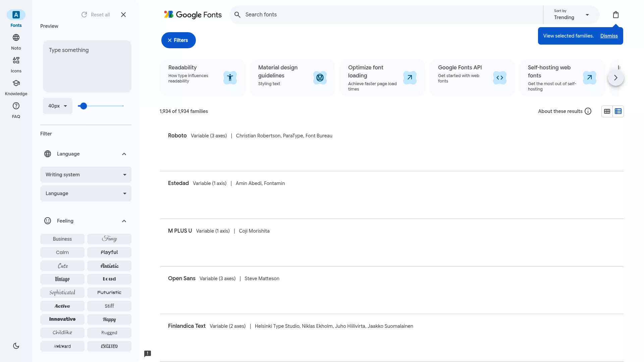644x362 pixels.
Task: Toggle the Business feeling filter
Action: 62,239
